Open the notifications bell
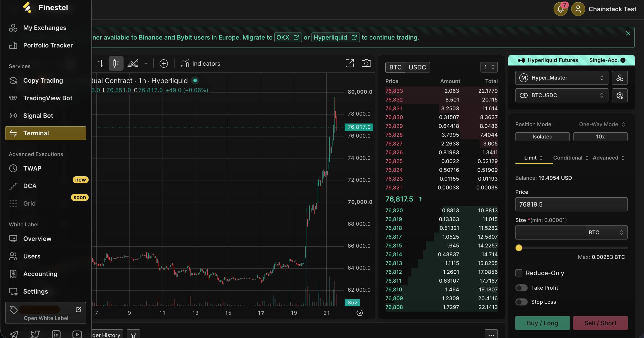 pyautogui.click(x=560, y=9)
